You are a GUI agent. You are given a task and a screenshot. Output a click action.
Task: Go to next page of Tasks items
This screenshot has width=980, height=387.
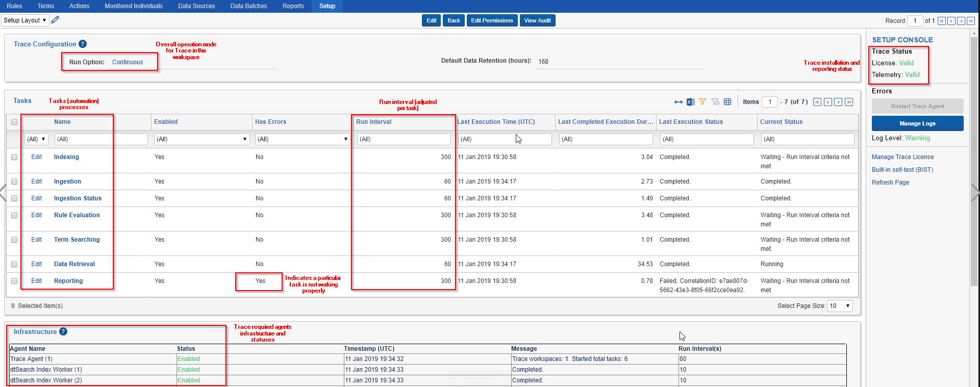[838, 102]
